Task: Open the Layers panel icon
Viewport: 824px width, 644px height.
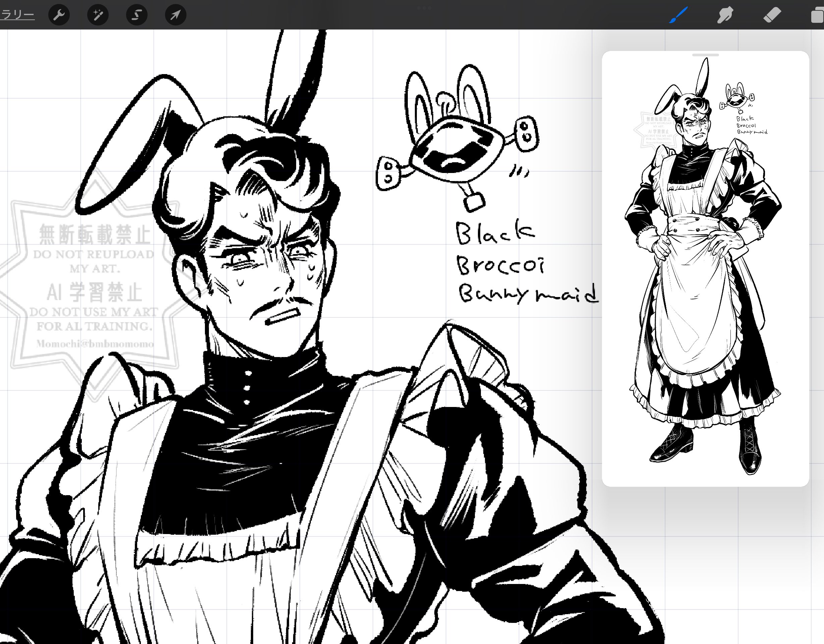Action: pyautogui.click(x=817, y=16)
